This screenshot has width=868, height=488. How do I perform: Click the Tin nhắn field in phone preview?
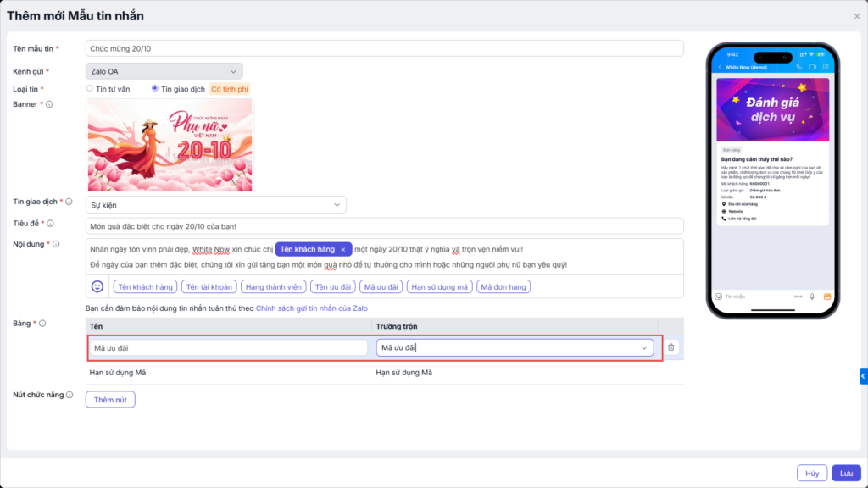click(x=735, y=297)
